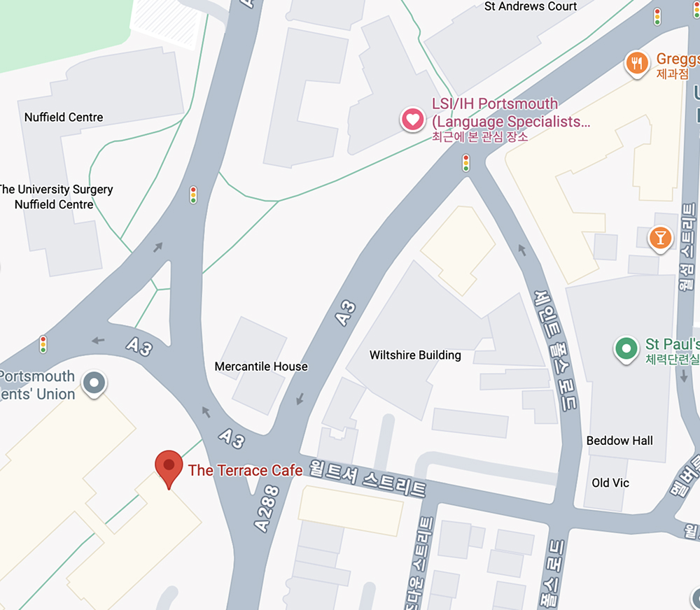Open the Greggs restaurant fork-and-knife marker
The width and height of the screenshot is (700, 610).
(636, 64)
